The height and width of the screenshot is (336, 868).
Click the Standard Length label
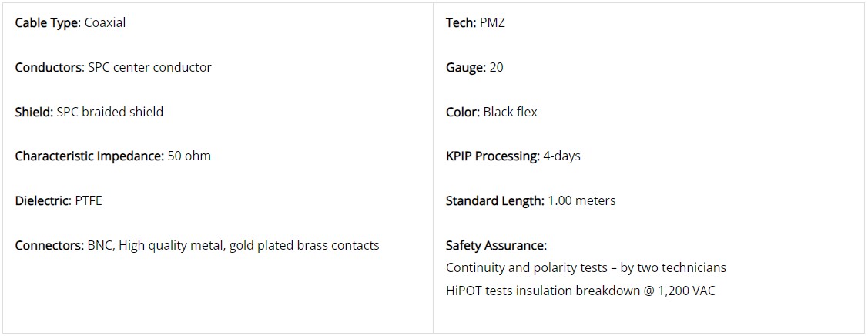click(x=495, y=200)
